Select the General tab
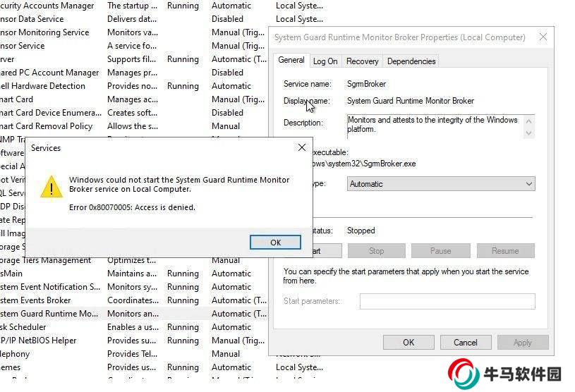 click(x=291, y=61)
